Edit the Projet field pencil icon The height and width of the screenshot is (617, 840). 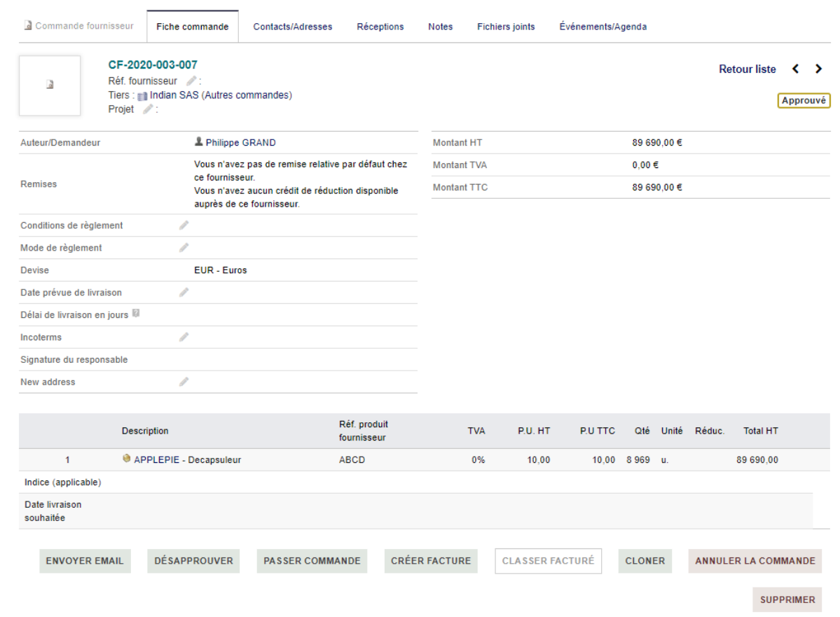[x=148, y=109]
